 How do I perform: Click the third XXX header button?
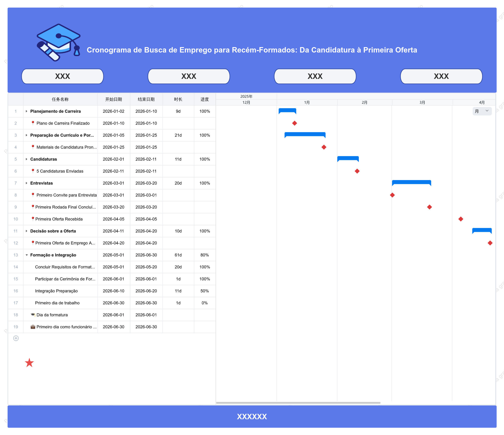coord(315,76)
